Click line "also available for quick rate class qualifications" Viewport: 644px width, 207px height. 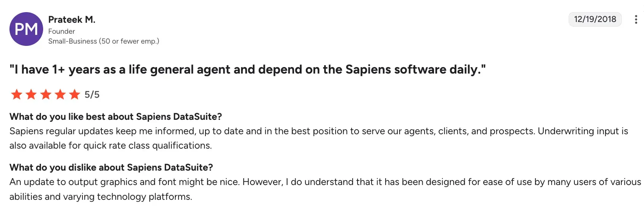click(110, 146)
